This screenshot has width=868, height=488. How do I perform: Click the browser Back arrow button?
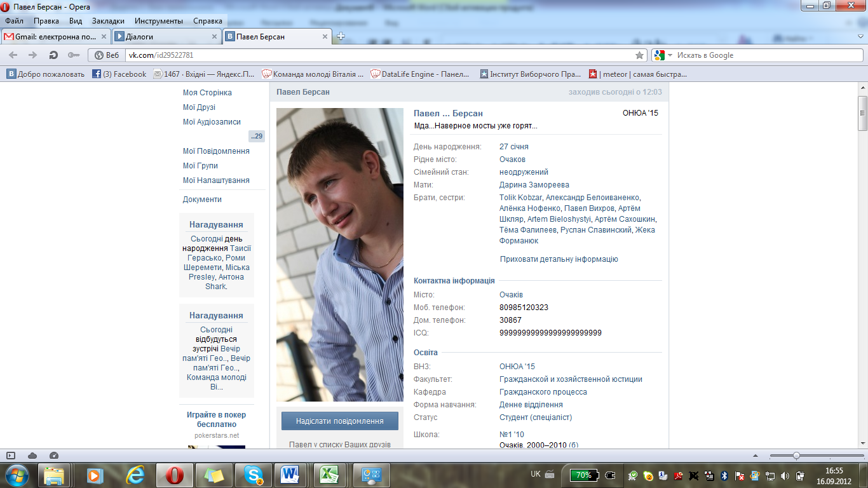click(x=13, y=55)
